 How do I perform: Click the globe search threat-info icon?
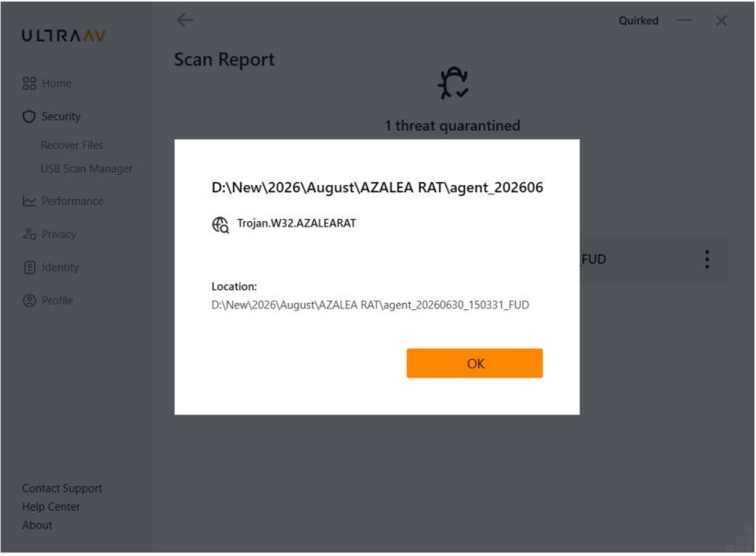tap(220, 225)
